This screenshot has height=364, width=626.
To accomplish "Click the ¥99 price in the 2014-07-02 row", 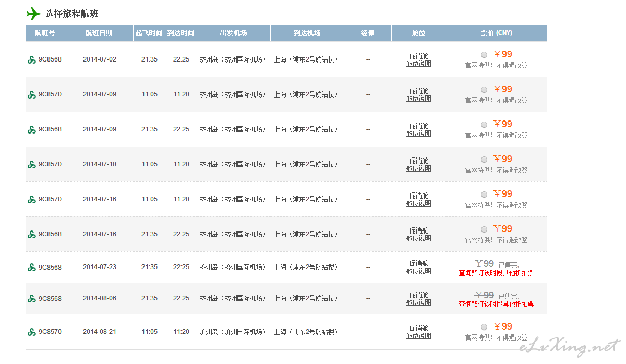I will point(503,54).
